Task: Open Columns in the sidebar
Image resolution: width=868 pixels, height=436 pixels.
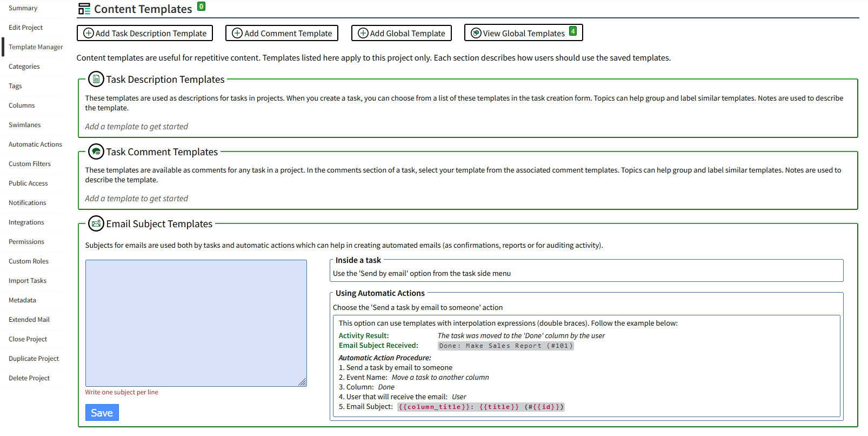Action: [x=22, y=105]
